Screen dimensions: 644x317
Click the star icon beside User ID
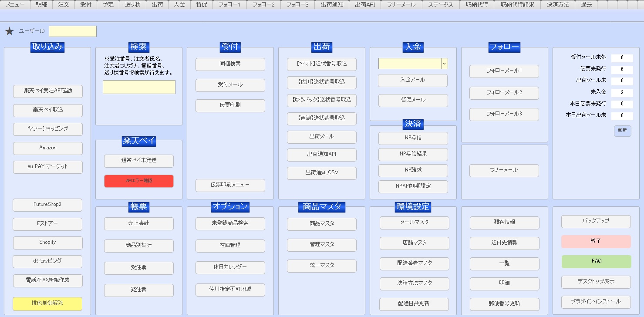pyautogui.click(x=10, y=31)
